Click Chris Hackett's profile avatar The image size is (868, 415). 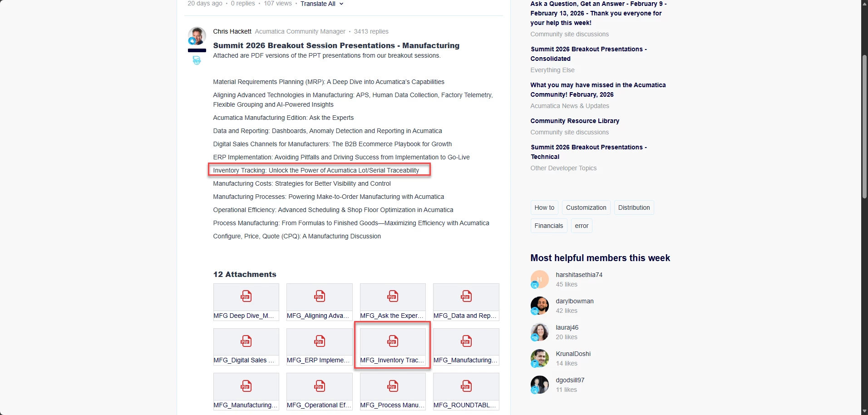(197, 35)
